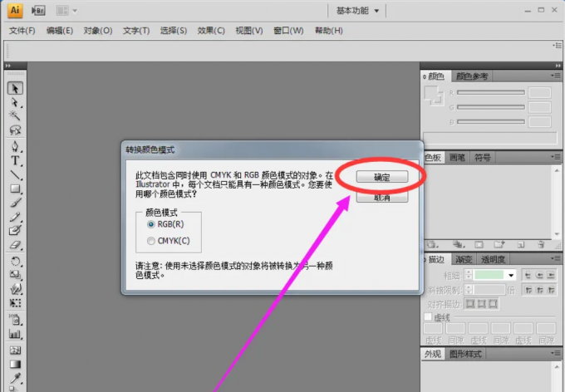
Task: Toggle the round cap stroke button
Action: coord(539,275)
